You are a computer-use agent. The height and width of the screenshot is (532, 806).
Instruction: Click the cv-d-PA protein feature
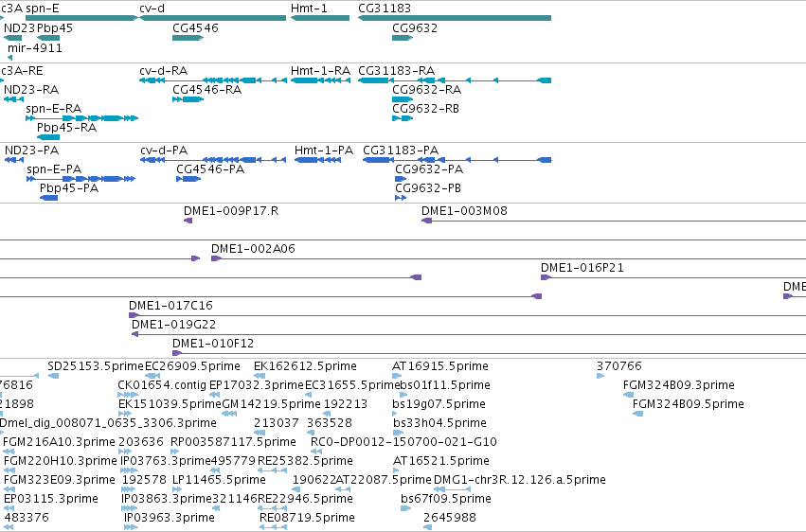coord(213,160)
